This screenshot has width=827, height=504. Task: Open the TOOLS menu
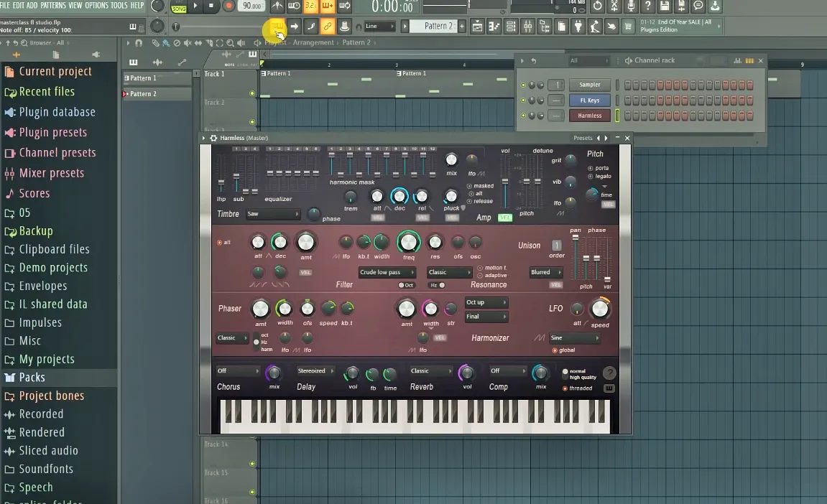point(119,5)
